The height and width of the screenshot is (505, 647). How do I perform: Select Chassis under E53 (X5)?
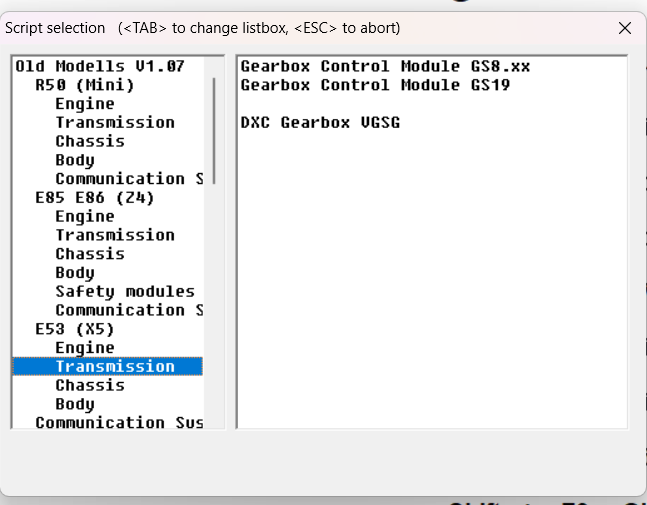pyautogui.click(x=90, y=385)
